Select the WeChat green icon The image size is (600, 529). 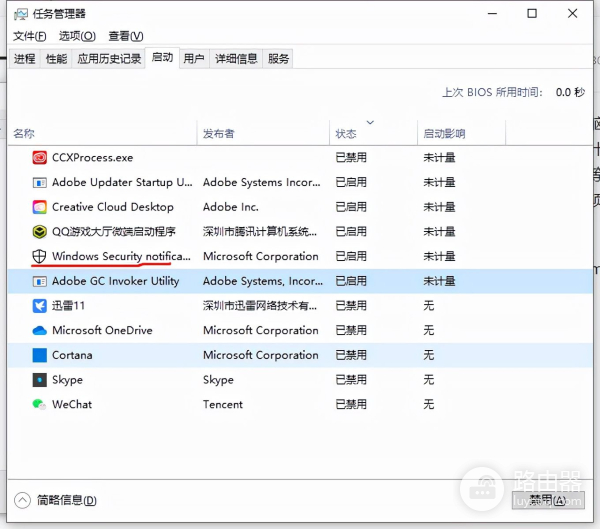(x=39, y=405)
